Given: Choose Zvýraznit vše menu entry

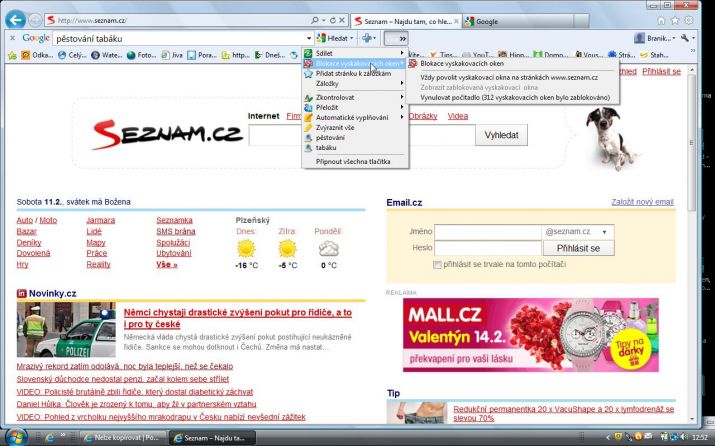Looking at the screenshot, I should [x=355, y=127].
